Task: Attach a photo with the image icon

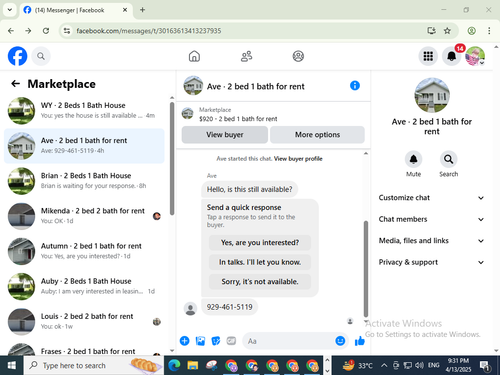Action: point(200,341)
